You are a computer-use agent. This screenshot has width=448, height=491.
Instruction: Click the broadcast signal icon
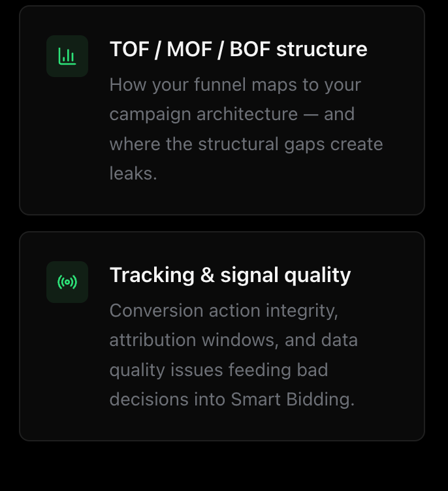pos(67,282)
